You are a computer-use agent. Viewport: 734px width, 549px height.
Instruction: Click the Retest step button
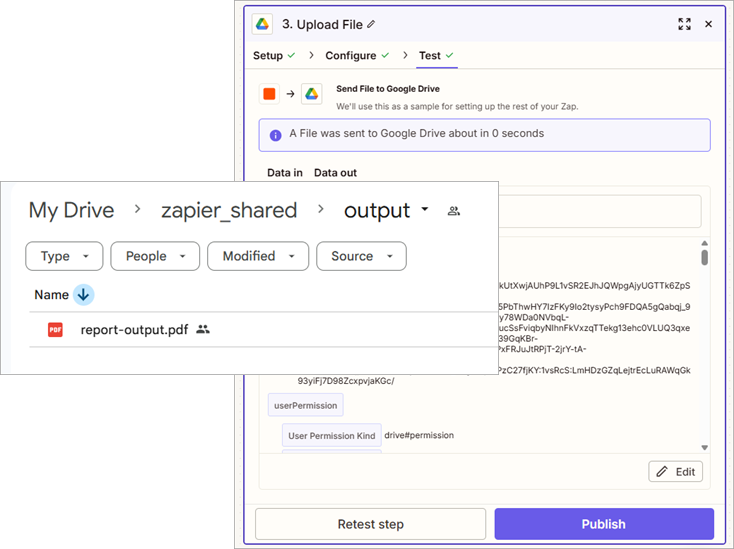[x=370, y=524]
